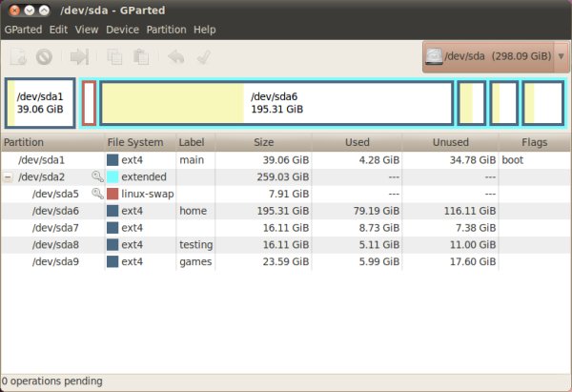This screenshot has width=572, height=392.
Task: Sort by Size column header
Action: 263,142
